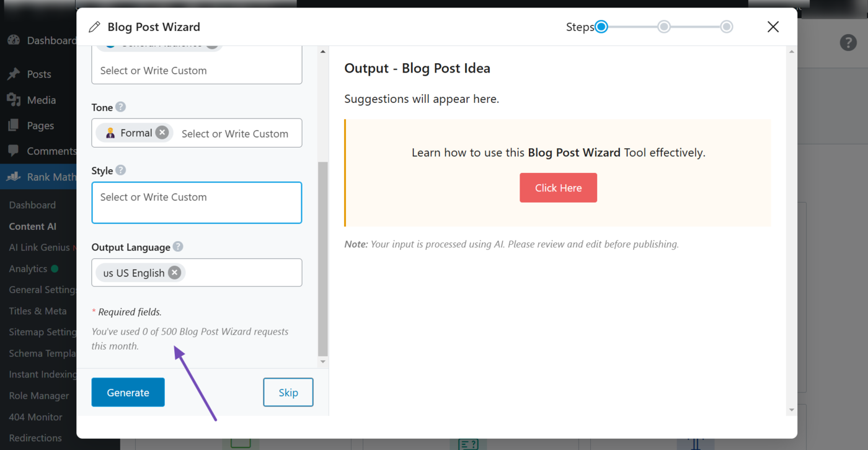Click the Output - Blog Post Idea heading
Viewport: 868px width, 450px height.
point(417,68)
